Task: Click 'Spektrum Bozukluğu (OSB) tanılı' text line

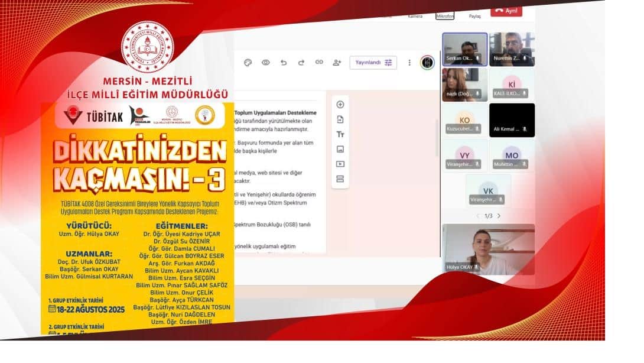Action: coord(272,225)
